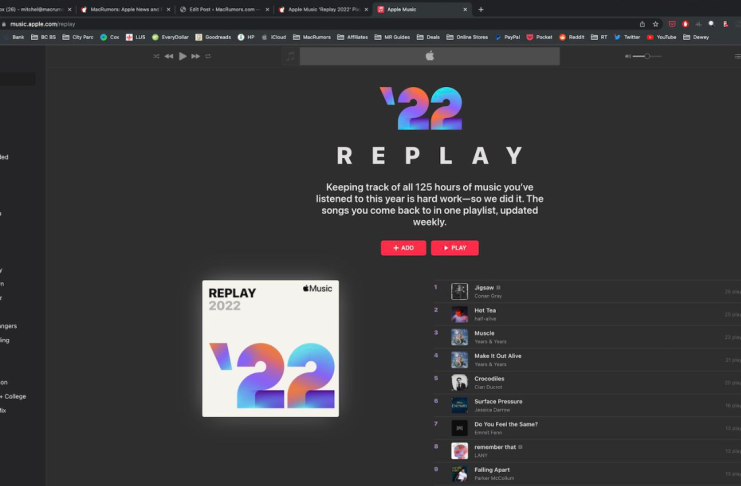Open the MR Guides bookmarks folder
The height and width of the screenshot is (486, 741).
point(392,37)
